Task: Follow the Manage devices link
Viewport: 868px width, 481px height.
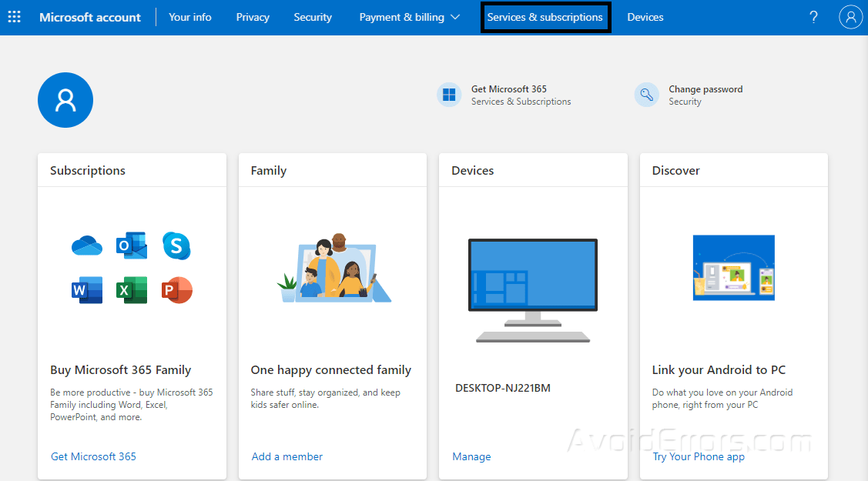Action: [471, 456]
